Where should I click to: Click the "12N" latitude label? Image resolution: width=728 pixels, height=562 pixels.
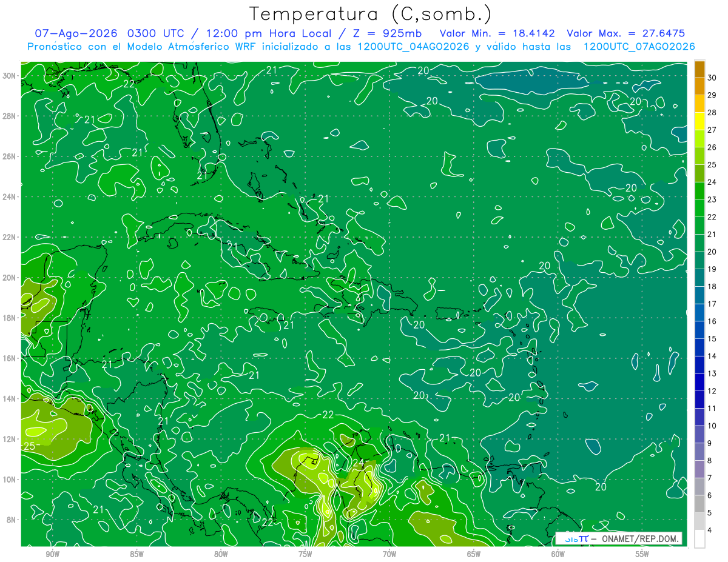click(10, 439)
